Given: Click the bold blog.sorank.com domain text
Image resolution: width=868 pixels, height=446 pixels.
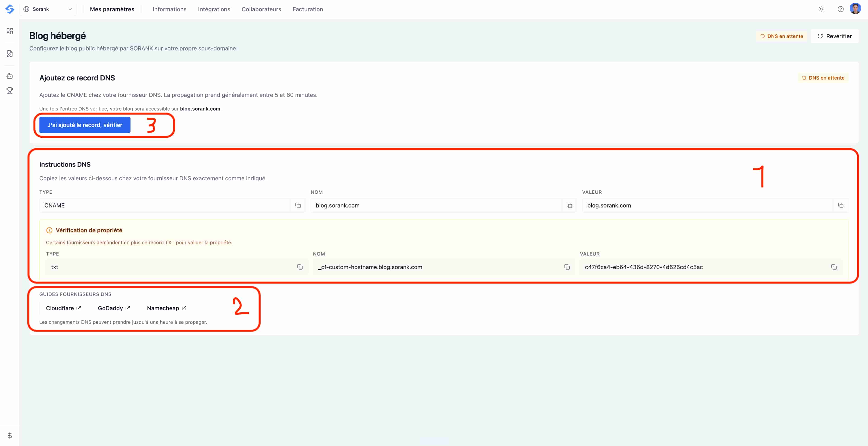Looking at the screenshot, I should [200, 109].
